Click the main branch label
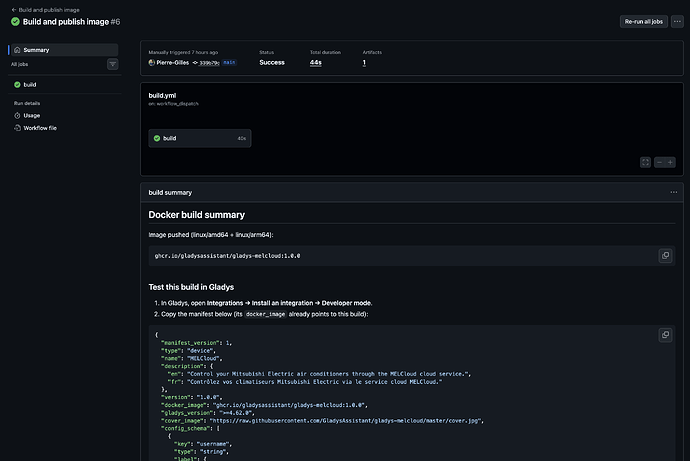 (x=229, y=62)
